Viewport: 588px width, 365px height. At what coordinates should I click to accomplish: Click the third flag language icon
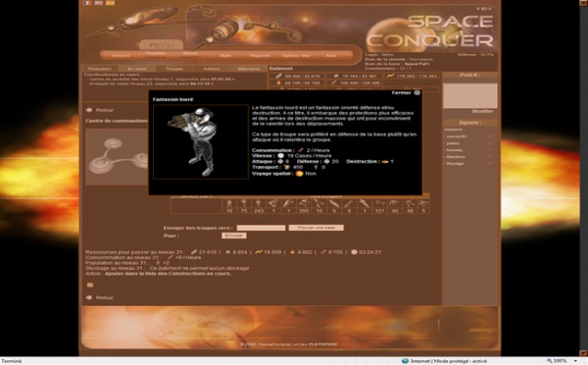pos(110,3)
